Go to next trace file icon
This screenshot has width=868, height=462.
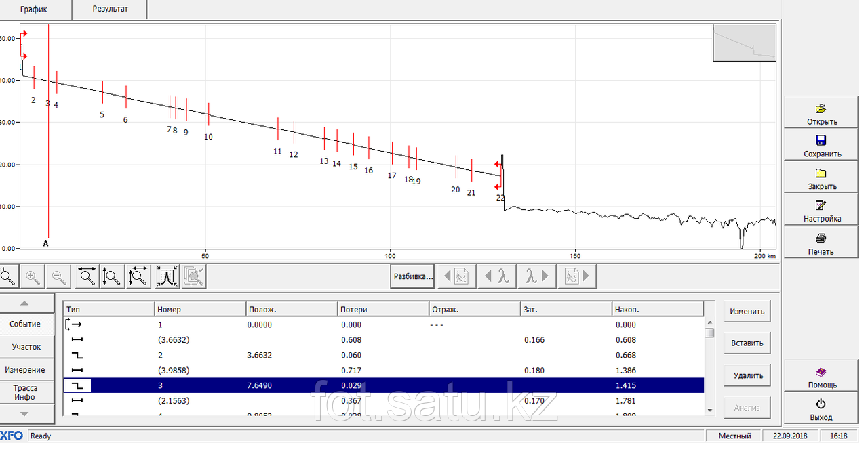[x=577, y=276]
